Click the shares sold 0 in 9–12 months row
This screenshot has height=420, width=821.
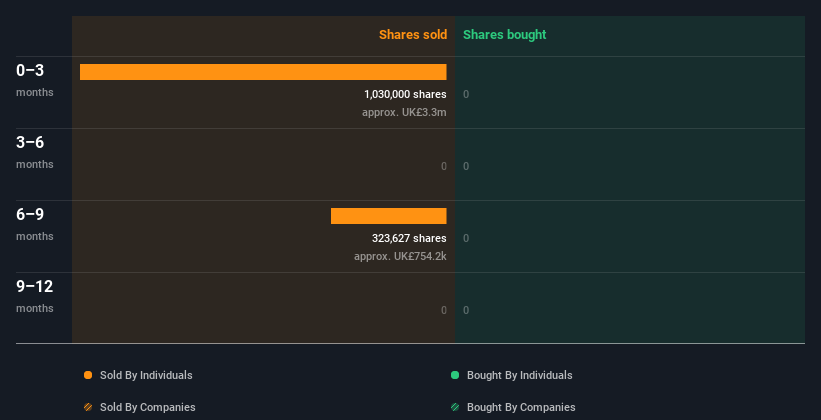click(x=444, y=311)
